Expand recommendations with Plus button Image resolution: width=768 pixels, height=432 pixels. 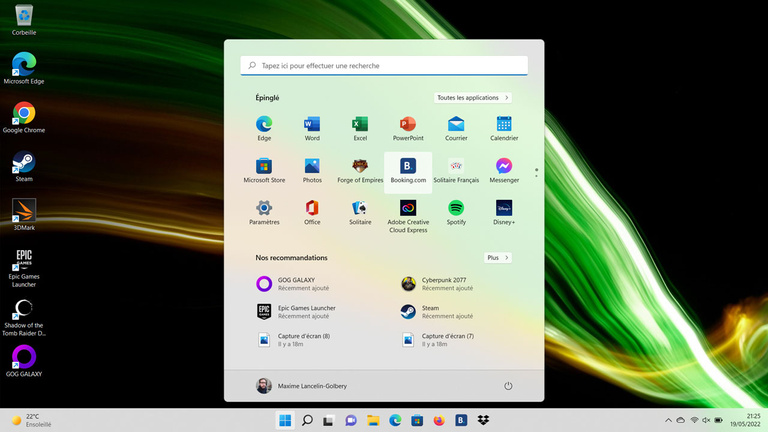[x=498, y=258]
